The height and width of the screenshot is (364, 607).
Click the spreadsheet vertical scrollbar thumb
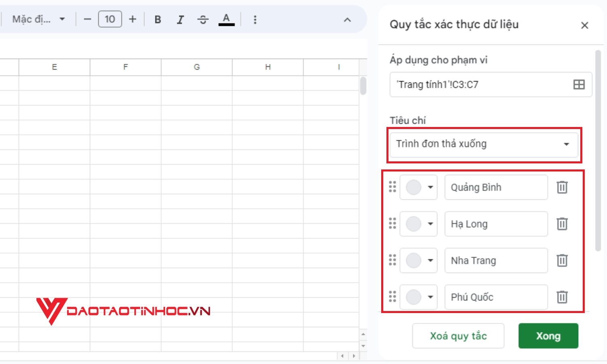click(x=363, y=86)
